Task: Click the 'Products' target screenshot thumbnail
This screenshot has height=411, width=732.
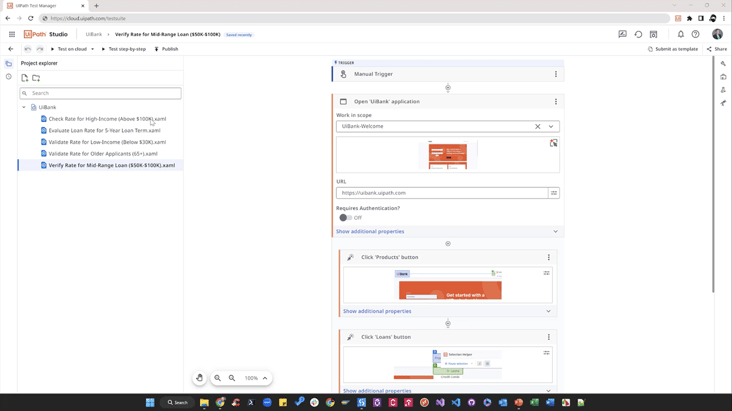Action: click(x=448, y=284)
